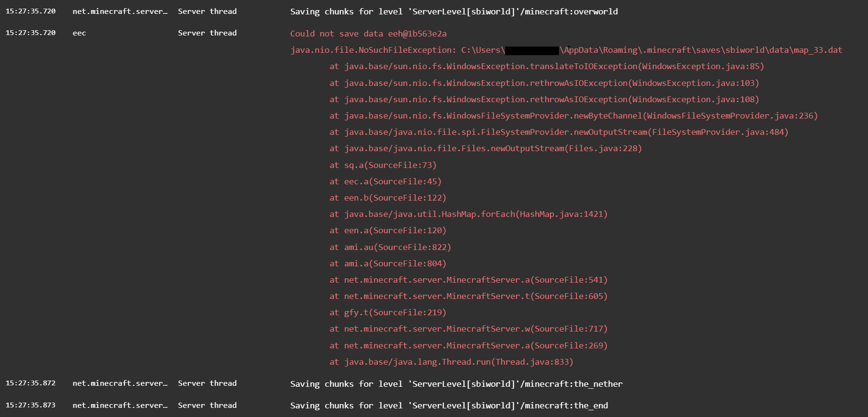The height and width of the screenshot is (417, 868).
Task: Select the Files.newOutputStream(Files.java:228) line
Action: pyautogui.click(x=485, y=148)
